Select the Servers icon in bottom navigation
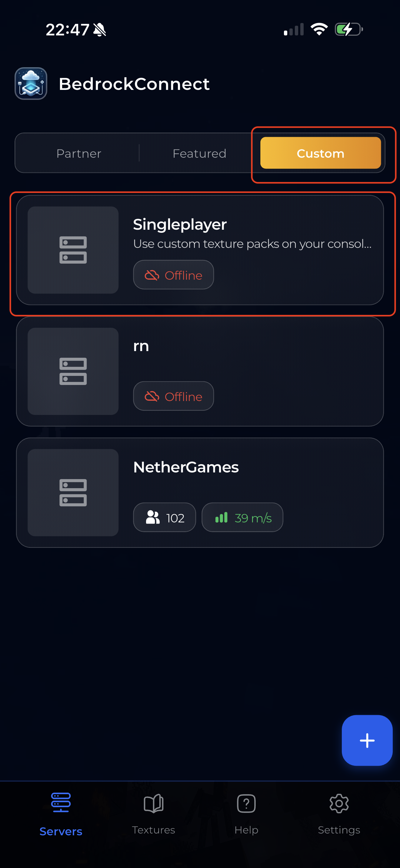The width and height of the screenshot is (400, 868). point(61,804)
